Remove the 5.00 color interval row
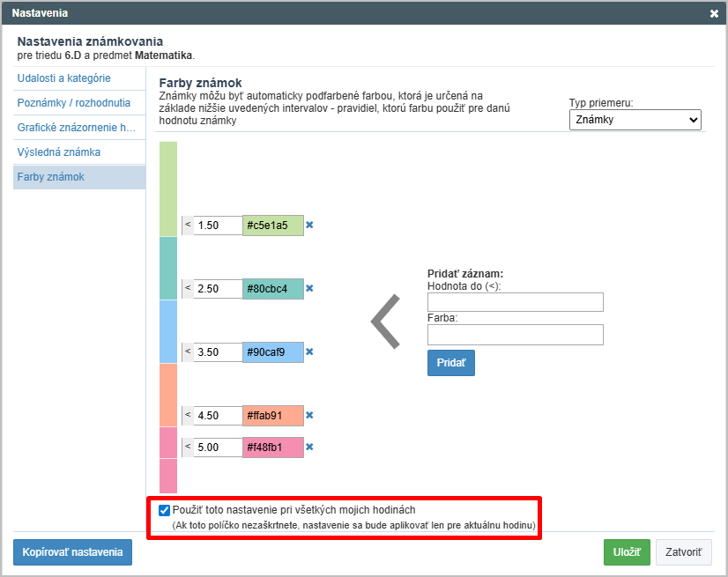728x577 pixels. [309, 448]
